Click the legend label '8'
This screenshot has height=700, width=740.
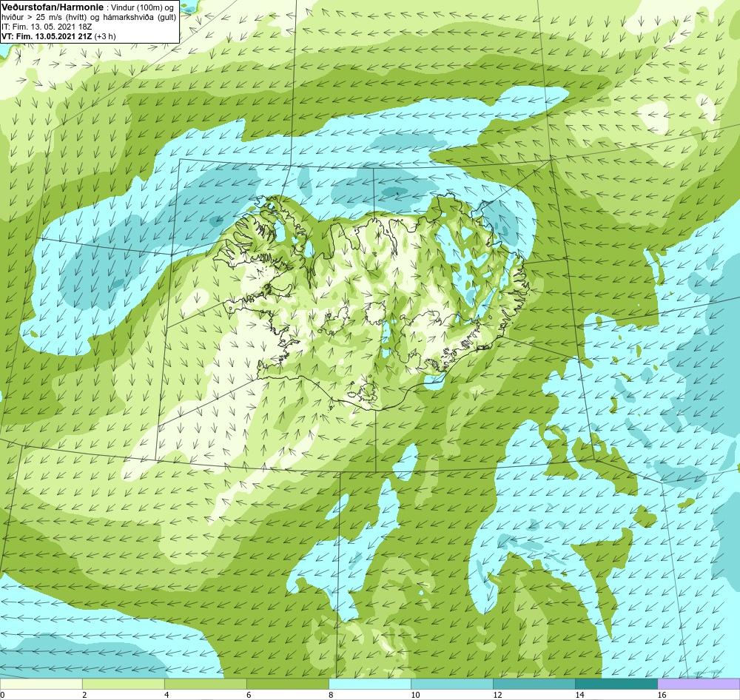click(x=331, y=695)
